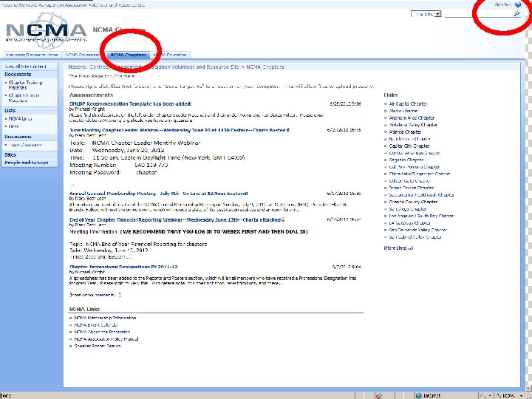Open Inland Empire Chapter link

(412, 188)
